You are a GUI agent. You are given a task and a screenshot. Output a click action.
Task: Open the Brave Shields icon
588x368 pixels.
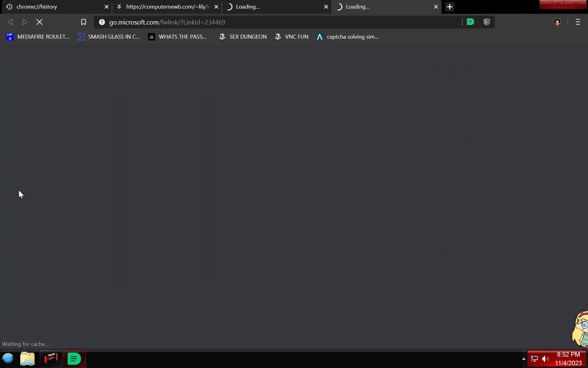click(x=487, y=22)
